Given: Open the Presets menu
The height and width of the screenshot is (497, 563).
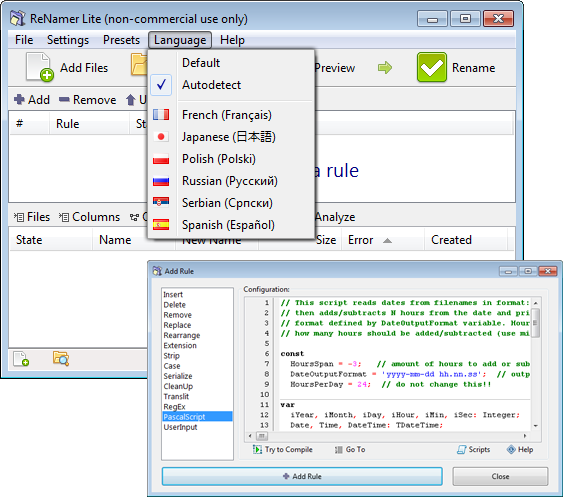Looking at the screenshot, I should (121, 40).
